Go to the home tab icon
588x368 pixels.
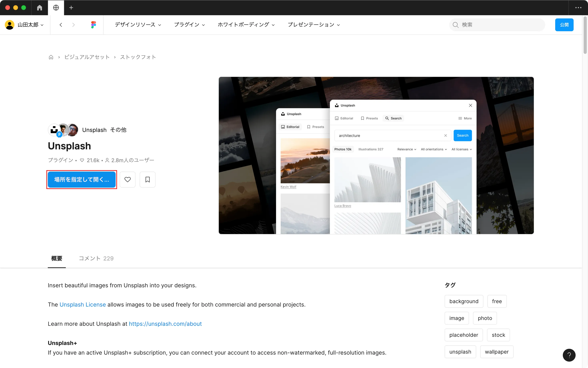pos(40,8)
